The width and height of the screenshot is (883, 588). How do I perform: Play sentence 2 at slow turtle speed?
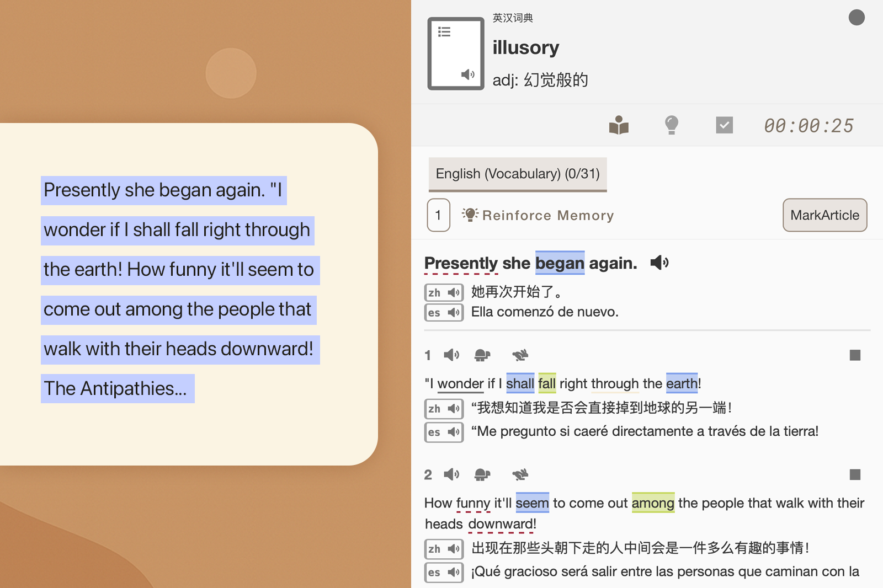482,474
